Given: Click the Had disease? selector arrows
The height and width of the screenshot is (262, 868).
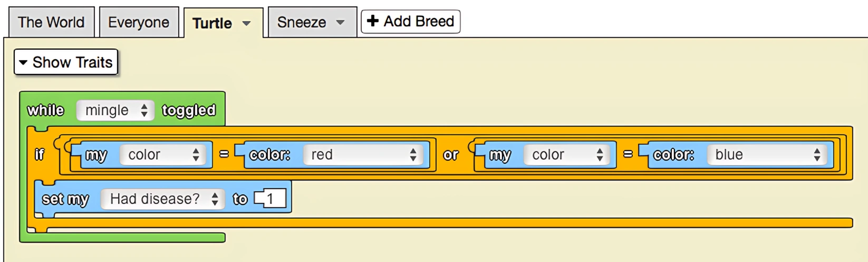Looking at the screenshot, I should click(215, 199).
